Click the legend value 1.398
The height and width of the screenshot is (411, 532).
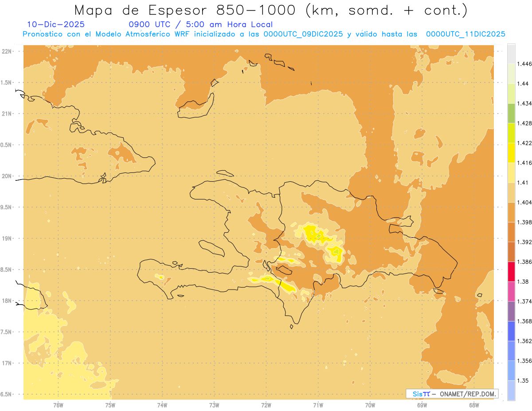coord(525,222)
